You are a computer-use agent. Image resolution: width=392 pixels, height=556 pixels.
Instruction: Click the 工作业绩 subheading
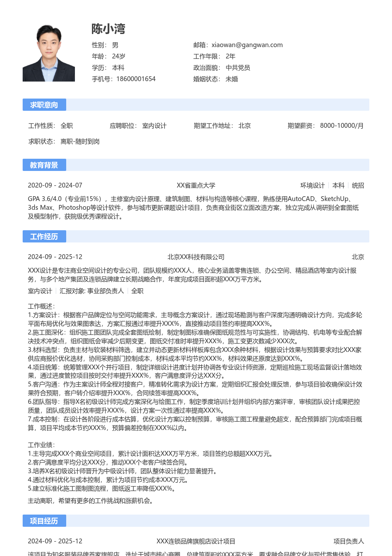click(41, 445)
